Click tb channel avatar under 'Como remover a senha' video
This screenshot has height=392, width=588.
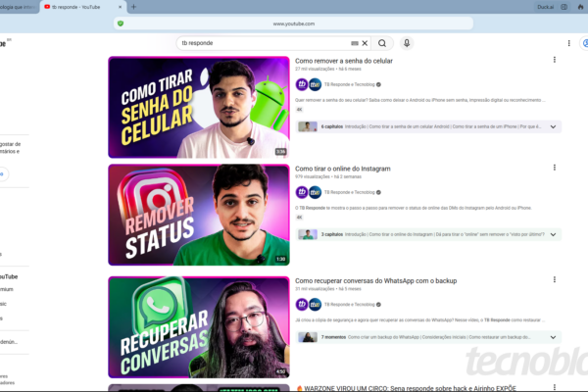[x=302, y=84]
